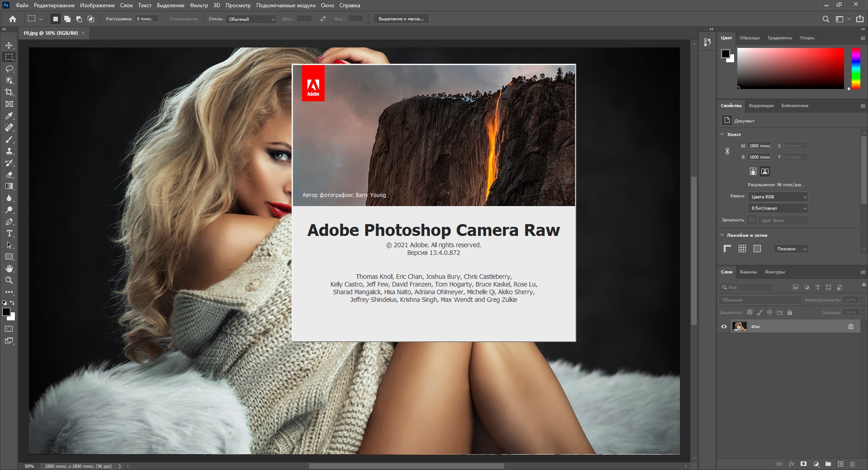The height and width of the screenshot is (470, 868).
Task: Toggle width-height link in Холст section
Action: [x=727, y=151]
